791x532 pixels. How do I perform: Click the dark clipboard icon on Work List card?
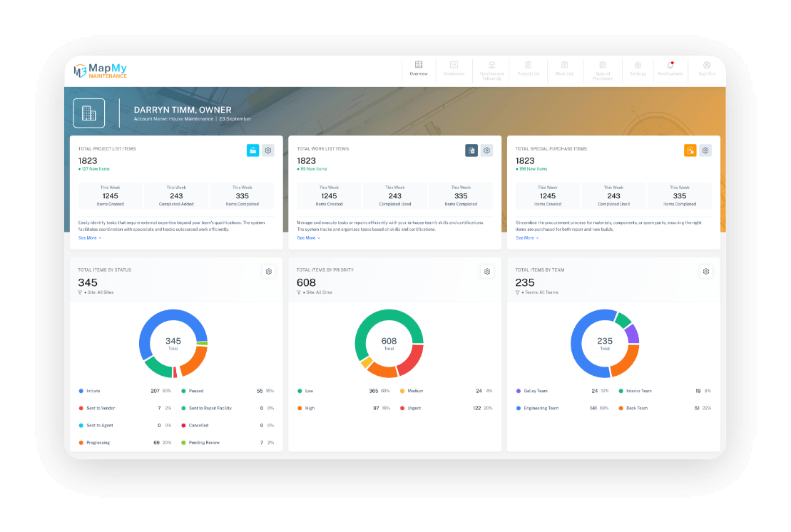tap(471, 150)
